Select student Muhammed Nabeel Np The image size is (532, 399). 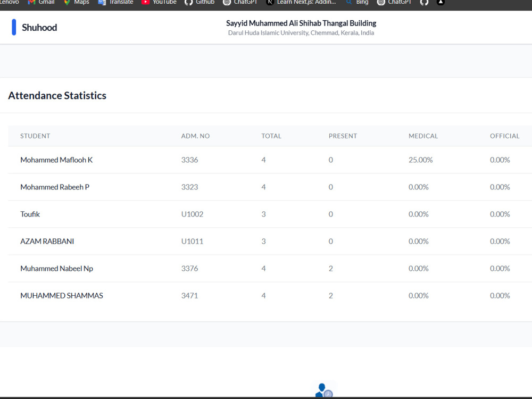tap(57, 268)
